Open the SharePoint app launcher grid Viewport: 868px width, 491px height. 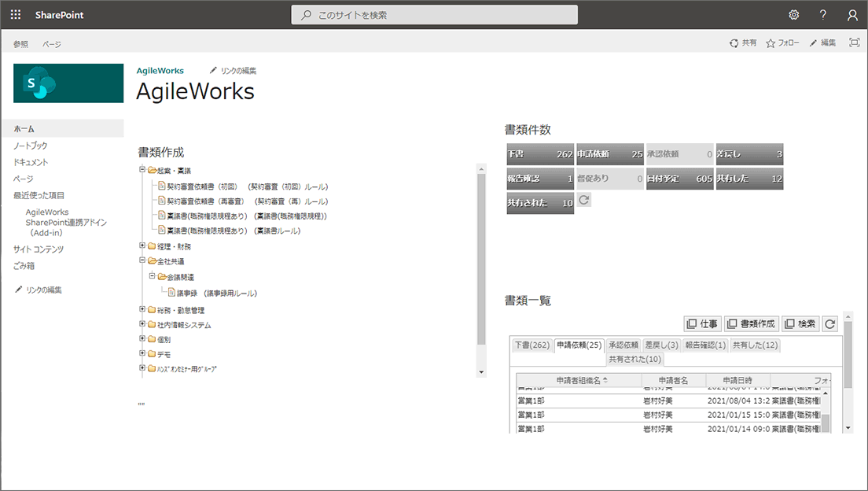16,15
